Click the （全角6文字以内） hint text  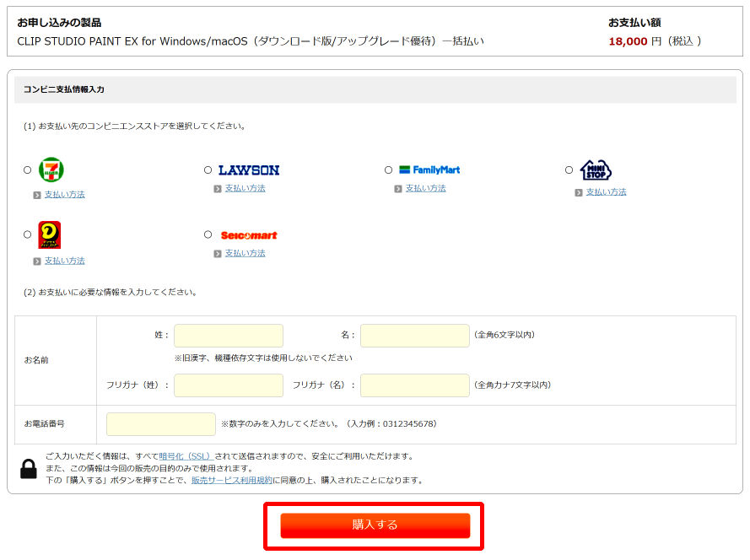tap(504, 335)
